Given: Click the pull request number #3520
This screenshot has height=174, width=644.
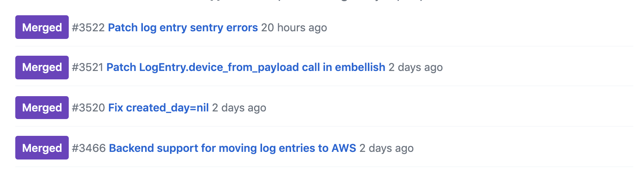Looking at the screenshot, I should (x=88, y=108).
